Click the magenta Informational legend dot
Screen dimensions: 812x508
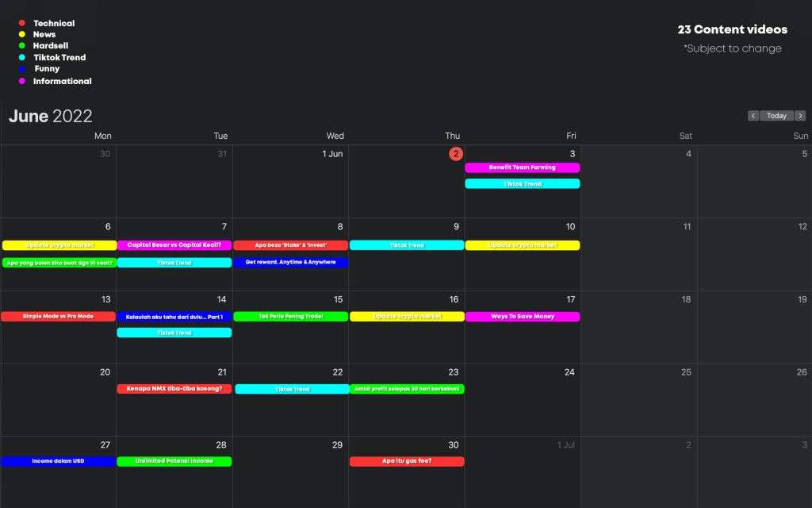coord(22,81)
